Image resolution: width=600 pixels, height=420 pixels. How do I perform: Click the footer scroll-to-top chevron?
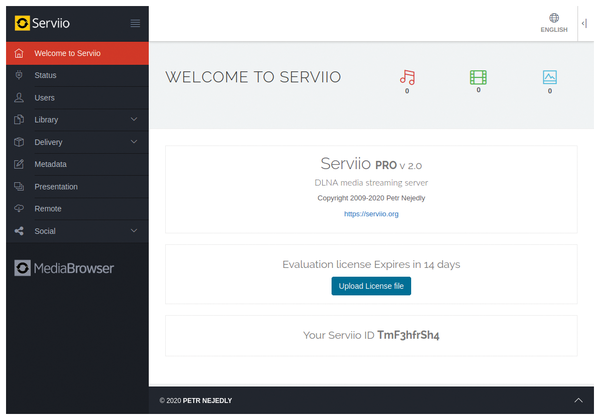point(579,400)
